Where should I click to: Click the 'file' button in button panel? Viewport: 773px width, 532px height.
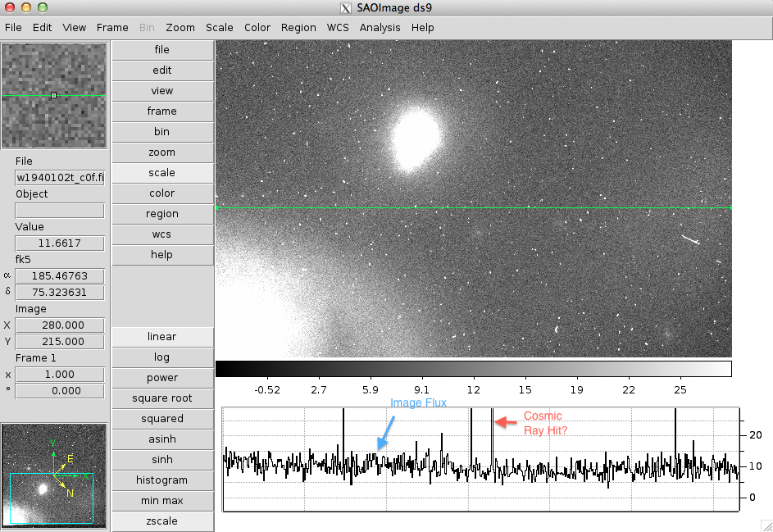162,50
